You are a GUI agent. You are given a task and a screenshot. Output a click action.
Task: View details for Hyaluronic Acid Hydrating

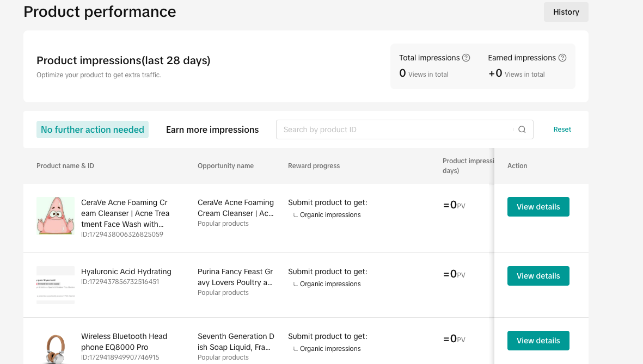538,276
